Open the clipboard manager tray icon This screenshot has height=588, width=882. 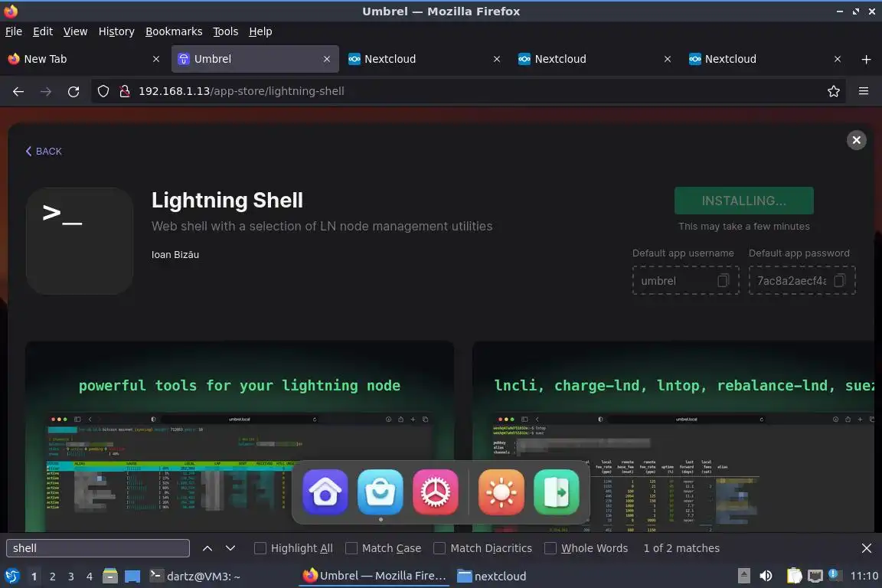[794, 576]
